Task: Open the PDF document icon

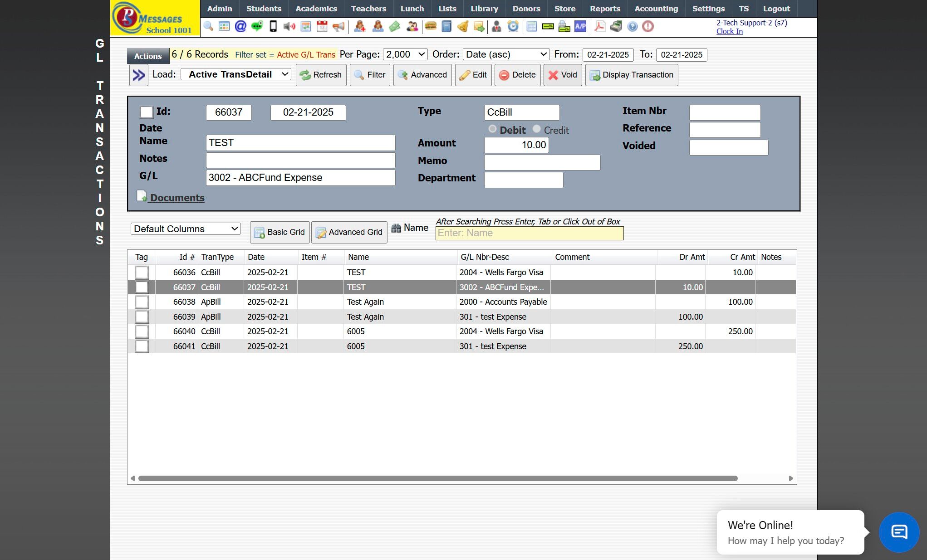Action: (x=600, y=26)
